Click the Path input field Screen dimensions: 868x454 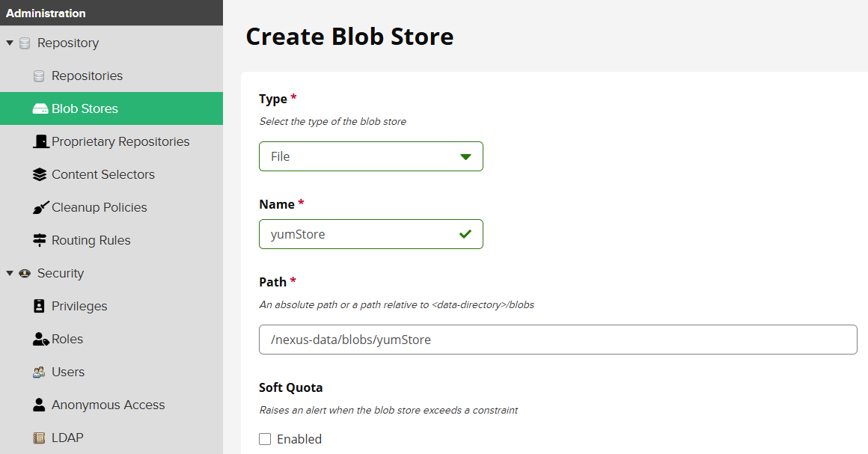point(558,340)
